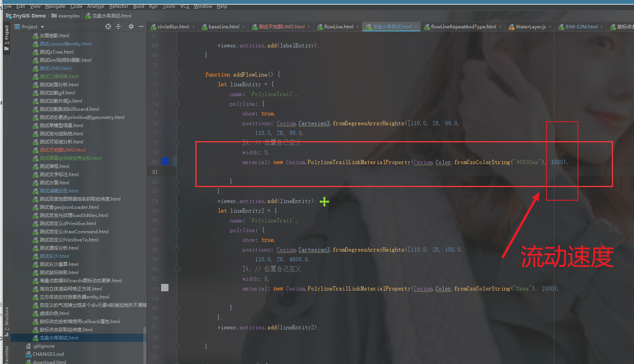
Task: Select 测试三维网格.html in the Project tree
Action: [x=59, y=77]
